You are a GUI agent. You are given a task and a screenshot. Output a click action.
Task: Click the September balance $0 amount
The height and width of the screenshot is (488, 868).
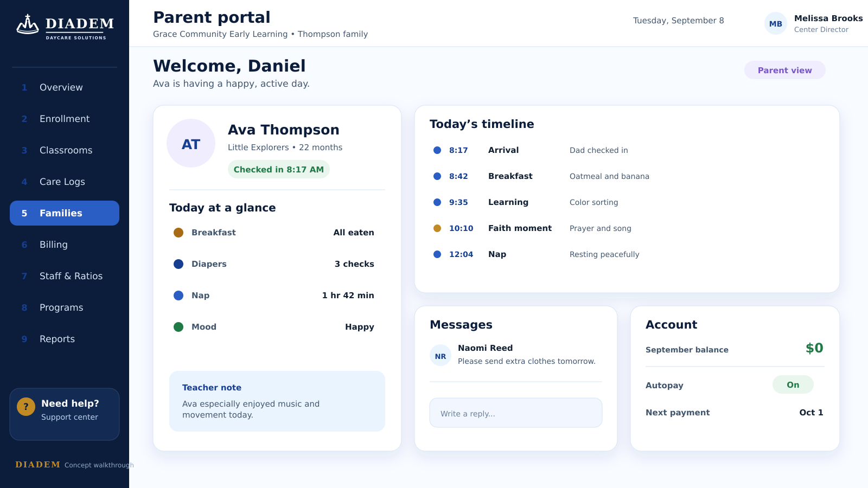814,348
